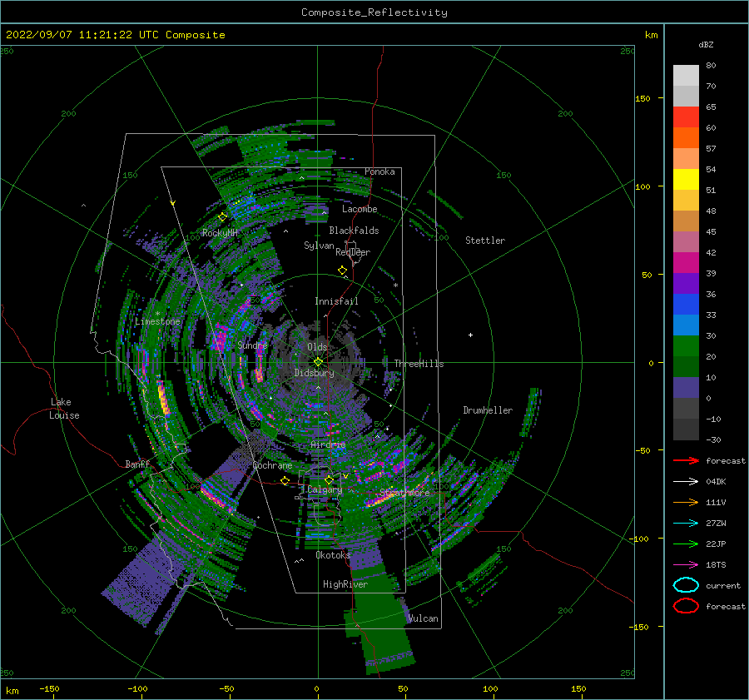The height and width of the screenshot is (700, 749).
Task: Click the yellow diamond marker below RedDeer
Action: coord(343,271)
